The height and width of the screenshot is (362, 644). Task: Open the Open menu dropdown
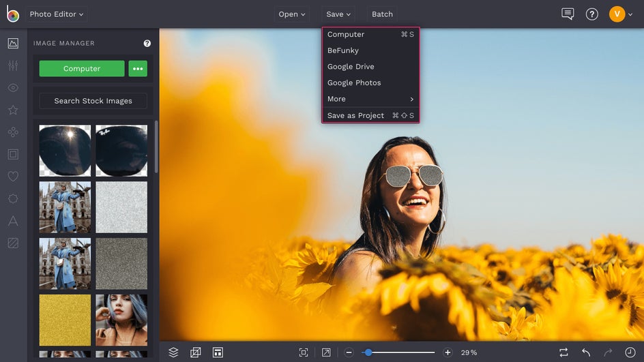pos(292,14)
